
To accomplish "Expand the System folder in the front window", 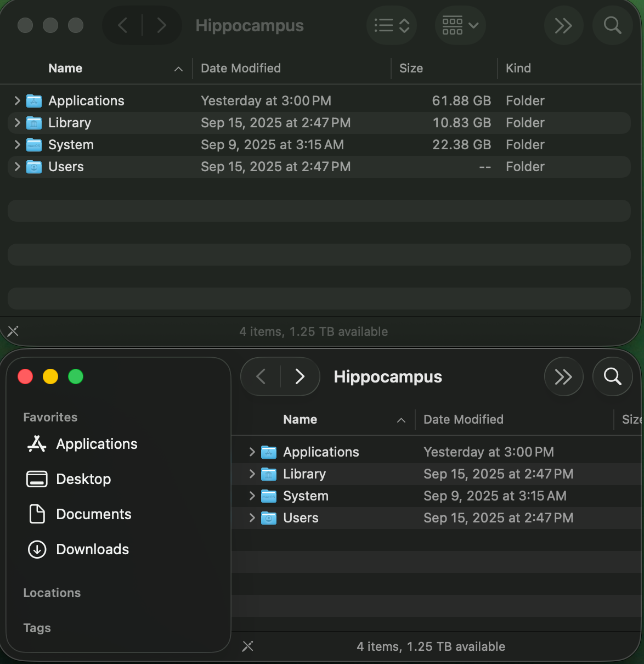I will pos(252,496).
